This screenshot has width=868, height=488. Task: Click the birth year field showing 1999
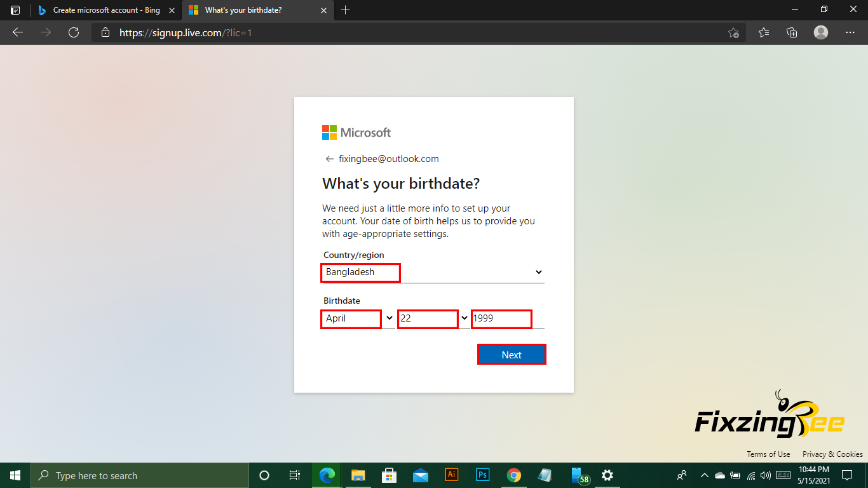click(x=502, y=318)
